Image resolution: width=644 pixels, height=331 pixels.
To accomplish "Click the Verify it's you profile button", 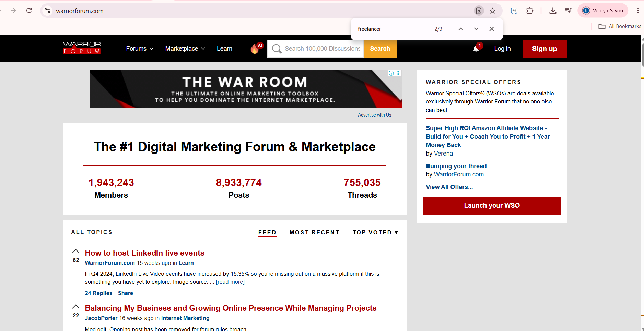I will click(603, 11).
